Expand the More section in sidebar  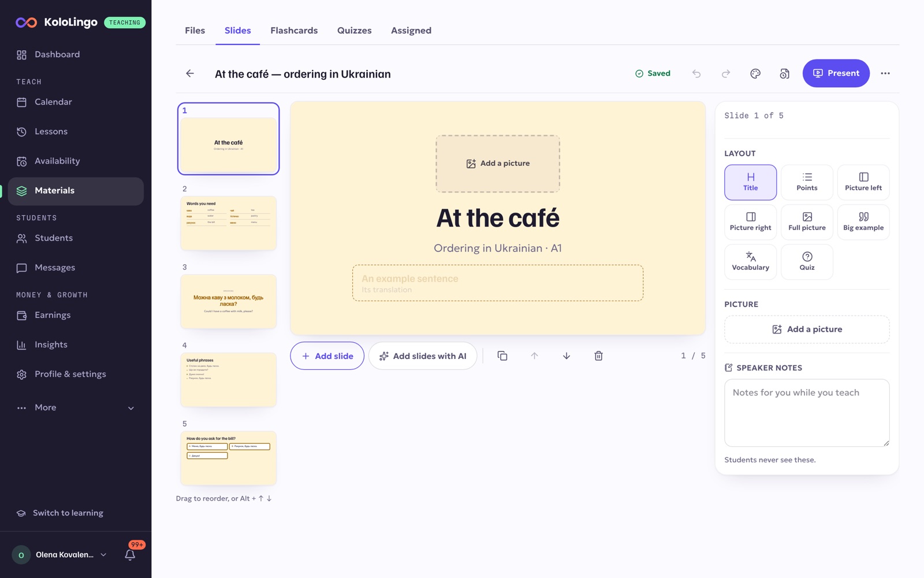tap(76, 408)
